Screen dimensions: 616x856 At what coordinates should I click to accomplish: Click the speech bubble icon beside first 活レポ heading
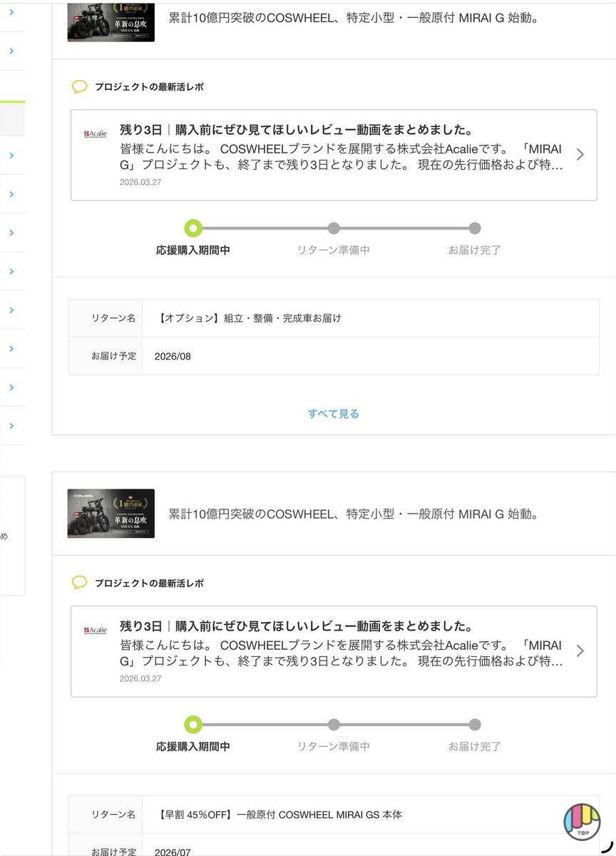(x=81, y=86)
